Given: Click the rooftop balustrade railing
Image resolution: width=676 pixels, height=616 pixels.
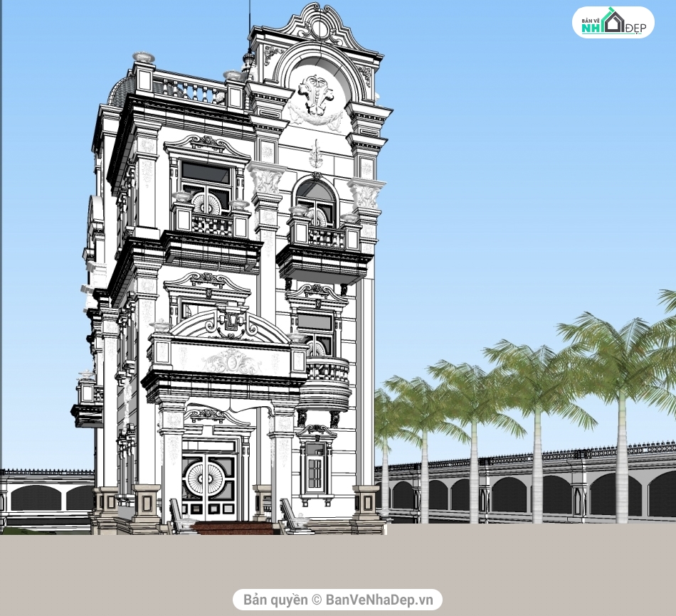Looking at the screenshot, I should pos(189,90).
